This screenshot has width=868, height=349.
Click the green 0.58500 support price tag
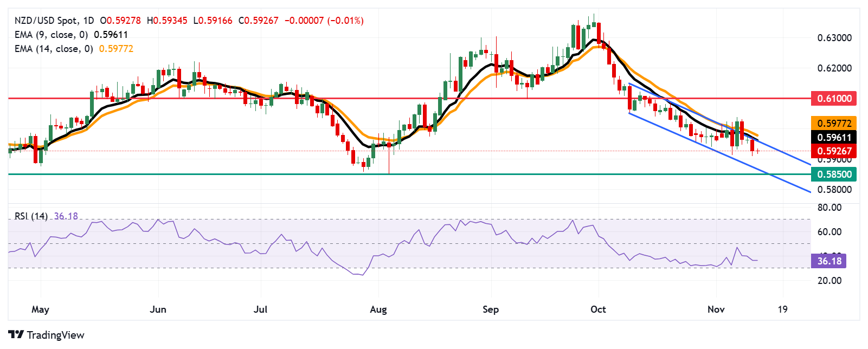(x=833, y=174)
